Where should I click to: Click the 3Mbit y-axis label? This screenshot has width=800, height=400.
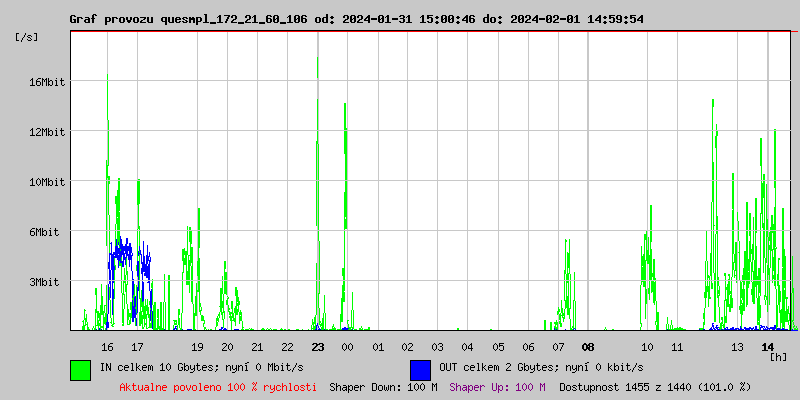(x=49, y=282)
